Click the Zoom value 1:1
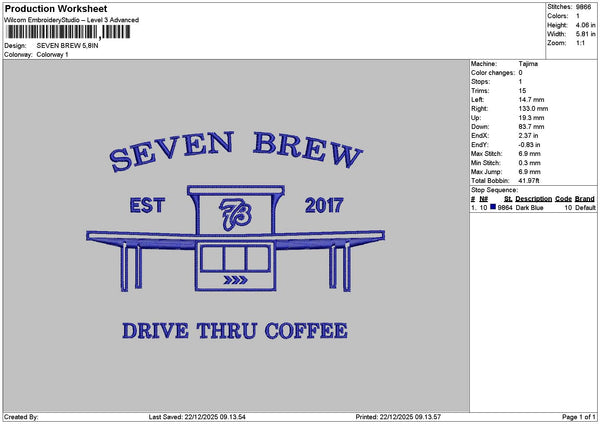Image resolution: width=600 pixels, height=424 pixels. coord(580,43)
